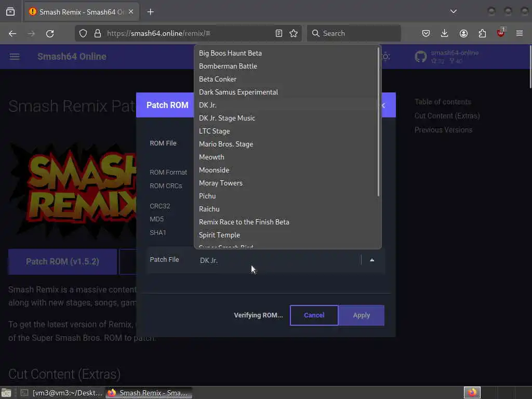
Task: Open a new browser tab
Action: click(150, 12)
